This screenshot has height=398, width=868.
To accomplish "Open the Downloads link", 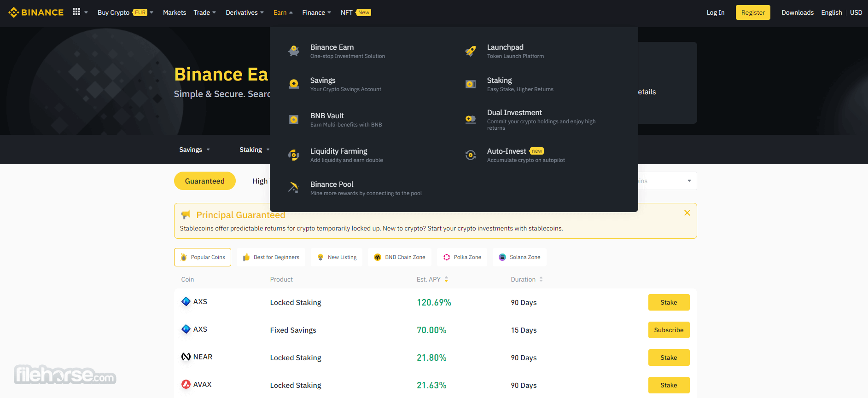I will pos(798,12).
